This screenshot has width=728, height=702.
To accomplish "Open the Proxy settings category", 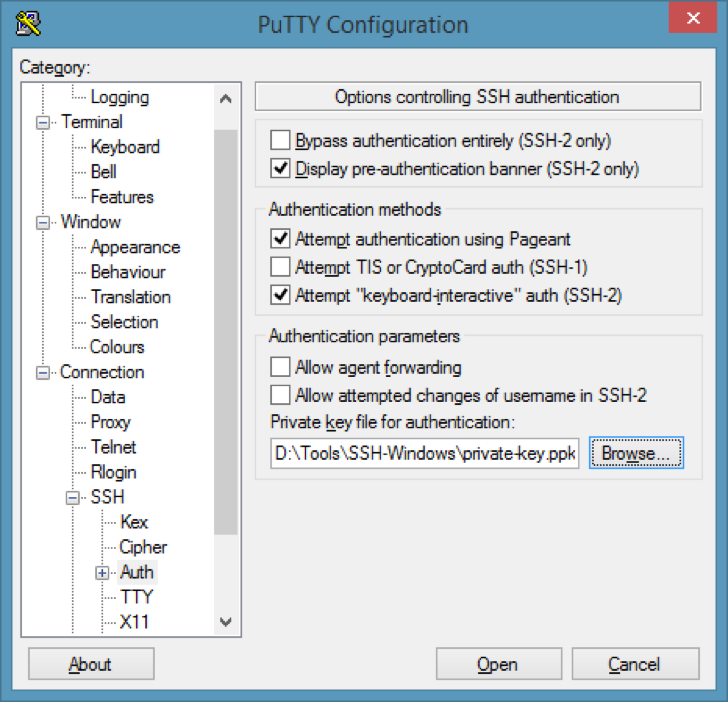I will tap(110, 422).
